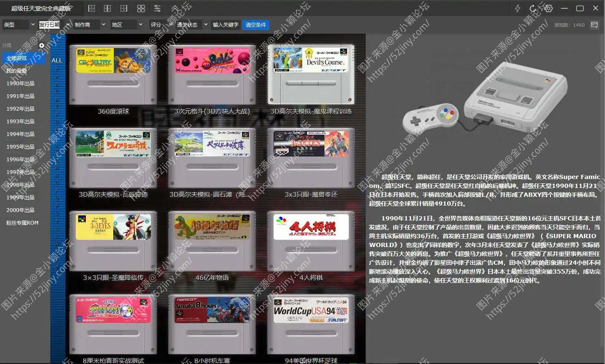The image size is (605, 364).
Task: Switch to grid view mode
Action: [x=141, y=8]
